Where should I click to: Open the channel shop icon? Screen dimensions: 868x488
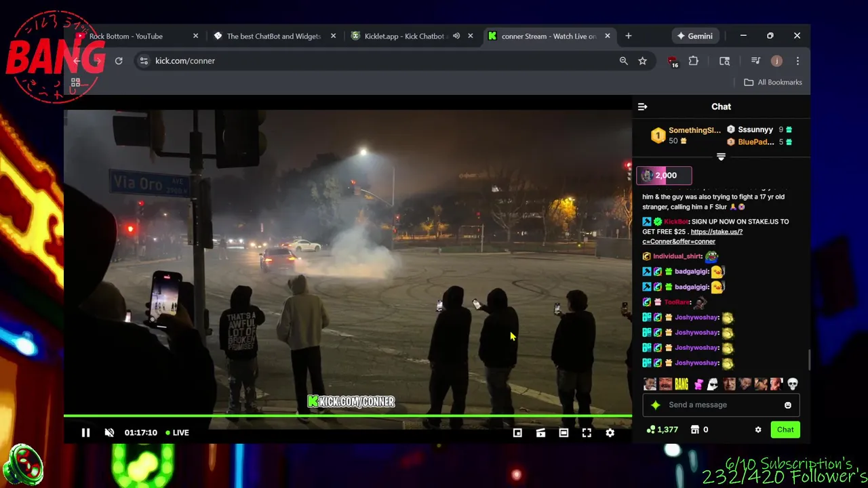coord(694,430)
